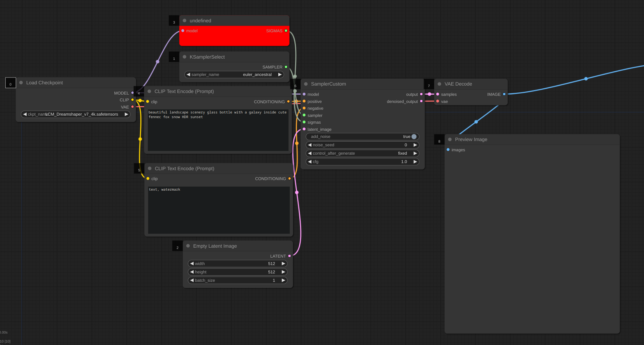Click the IMAGE output socket on VAE Decode

504,94
